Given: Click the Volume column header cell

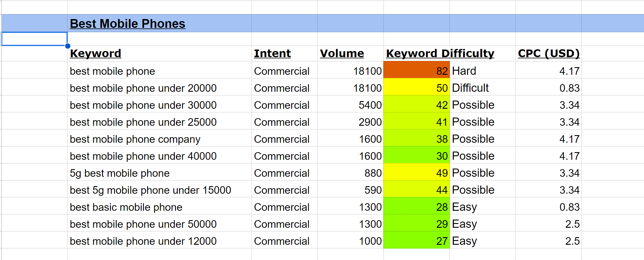Looking at the screenshot, I should click(342, 53).
